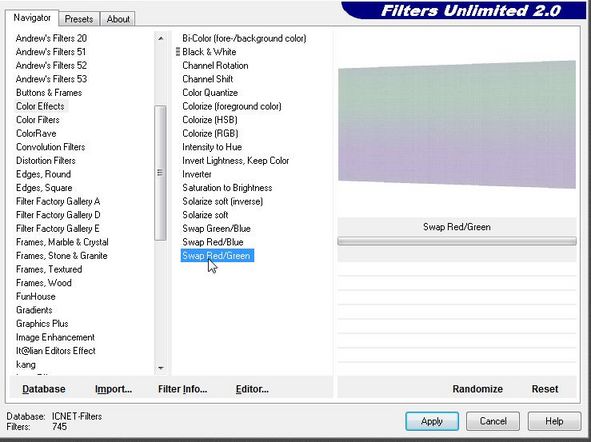Pick Edges, Round category

[x=43, y=174]
